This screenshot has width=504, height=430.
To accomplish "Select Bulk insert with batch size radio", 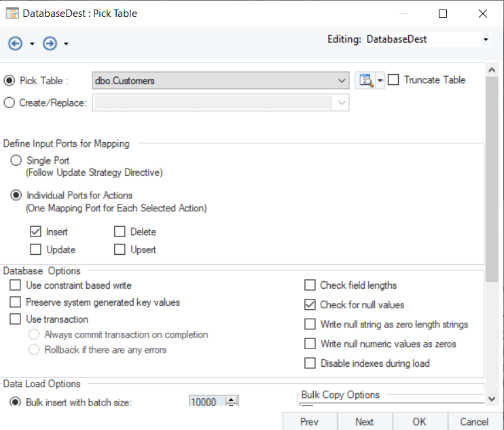I will 15,401.
